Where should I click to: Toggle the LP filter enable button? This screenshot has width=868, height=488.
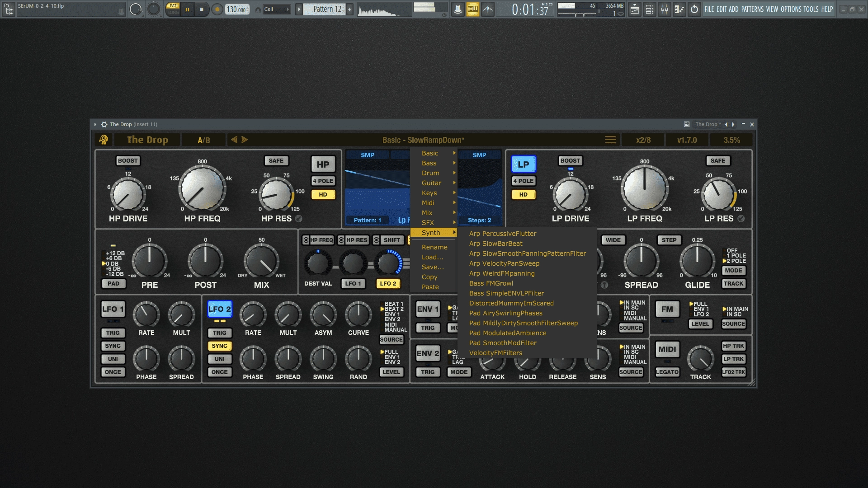pos(524,164)
